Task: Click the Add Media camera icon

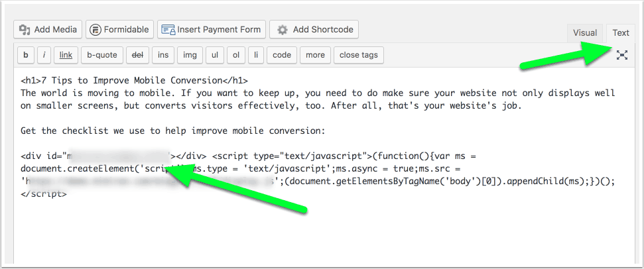Action: coord(25,30)
